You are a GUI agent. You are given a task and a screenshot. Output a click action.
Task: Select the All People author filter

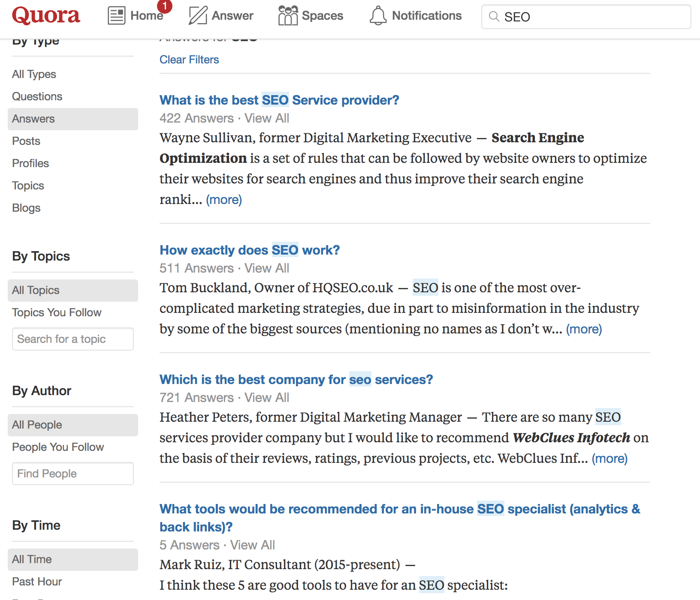[73, 425]
